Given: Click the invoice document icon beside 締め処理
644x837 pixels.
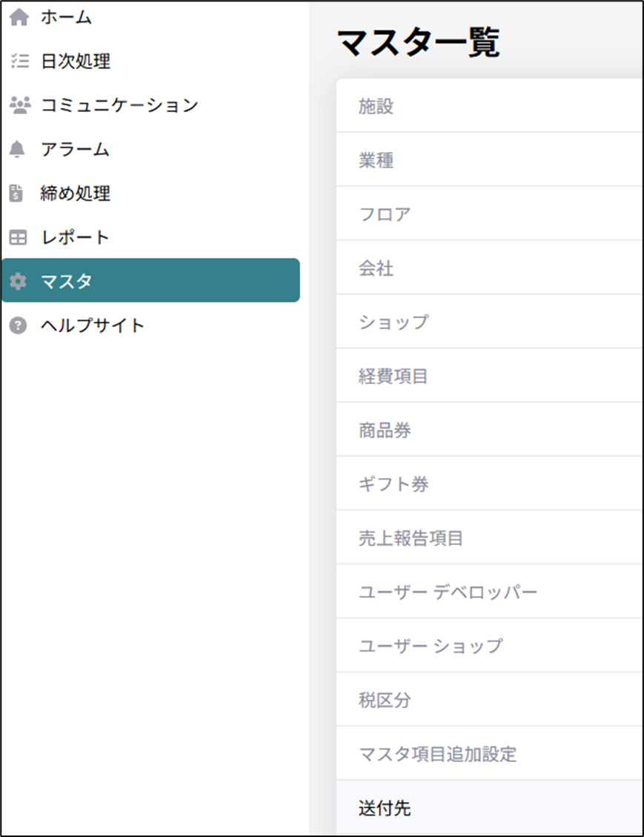Looking at the screenshot, I should 18,193.
